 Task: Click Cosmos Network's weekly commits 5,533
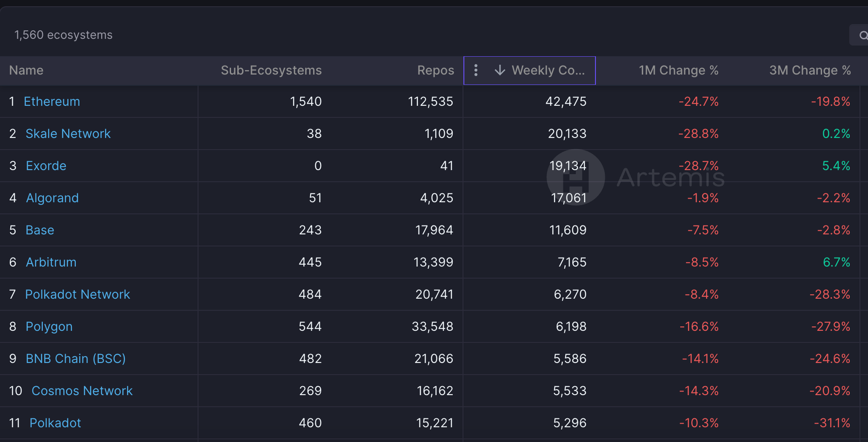tap(570, 391)
